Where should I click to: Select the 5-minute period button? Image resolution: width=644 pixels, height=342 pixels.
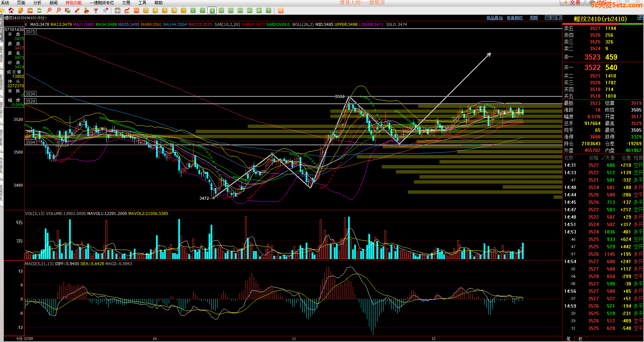(x=212, y=10)
